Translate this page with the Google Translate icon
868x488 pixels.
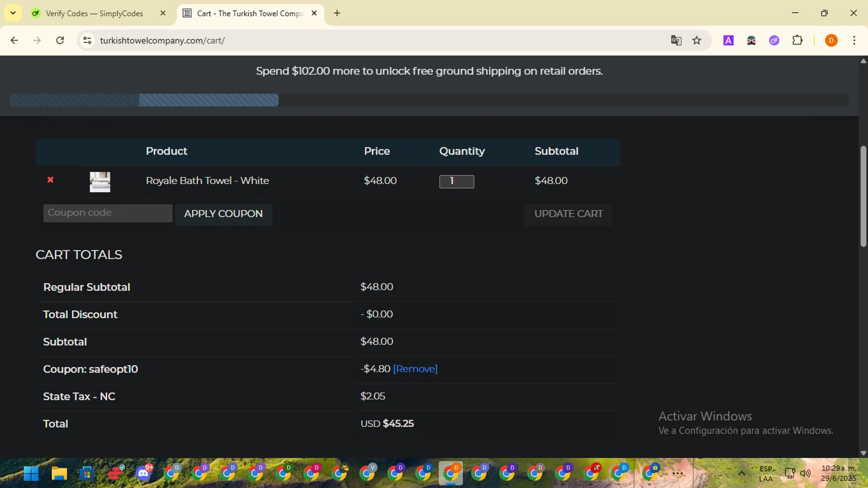pyautogui.click(x=676, y=41)
